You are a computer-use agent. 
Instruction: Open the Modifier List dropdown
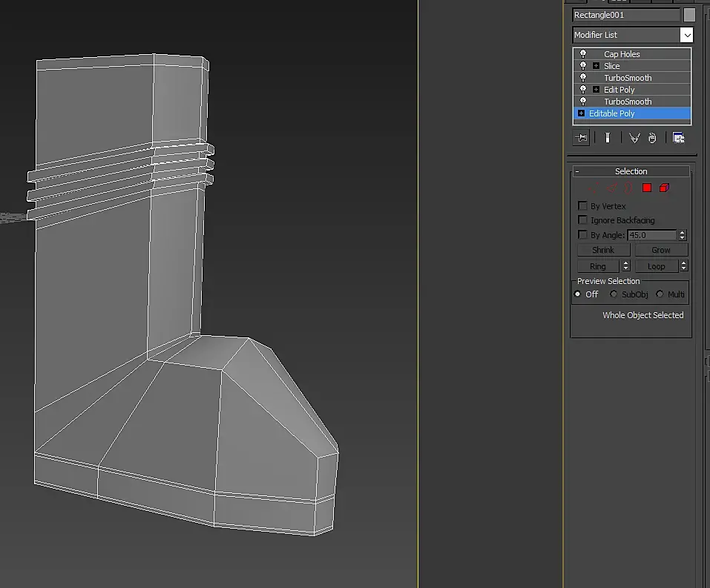point(633,35)
